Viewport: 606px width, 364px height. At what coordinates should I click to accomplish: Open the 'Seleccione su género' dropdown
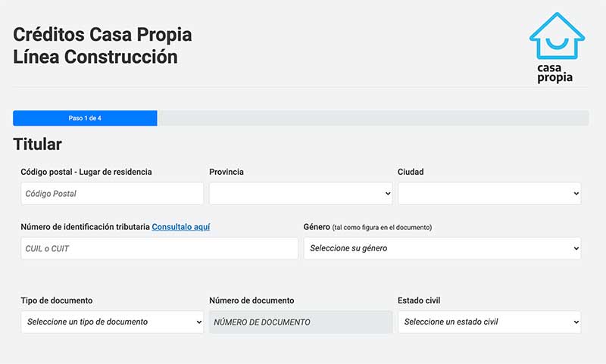pyautogui.click(x=442, y=248)
